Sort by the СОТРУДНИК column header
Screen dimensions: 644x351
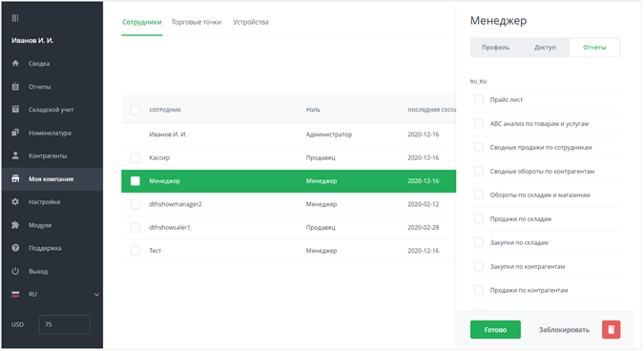pyautogui.click(x=165, y=110)
